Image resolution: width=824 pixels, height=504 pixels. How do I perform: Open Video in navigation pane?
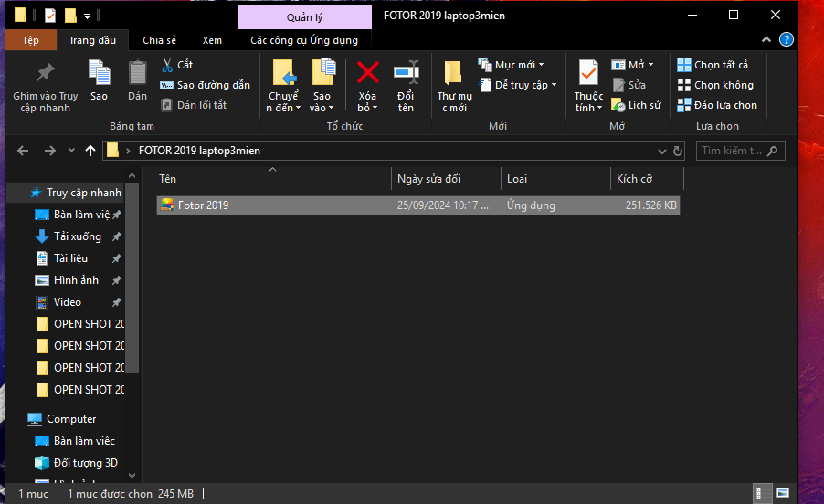pyautogui.click(x=68, y=302)
